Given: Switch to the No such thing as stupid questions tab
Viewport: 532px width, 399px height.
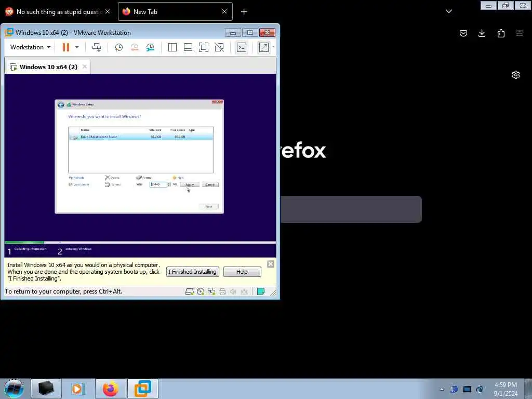Looking at the screenshot, I should click(x=58, y=11).
